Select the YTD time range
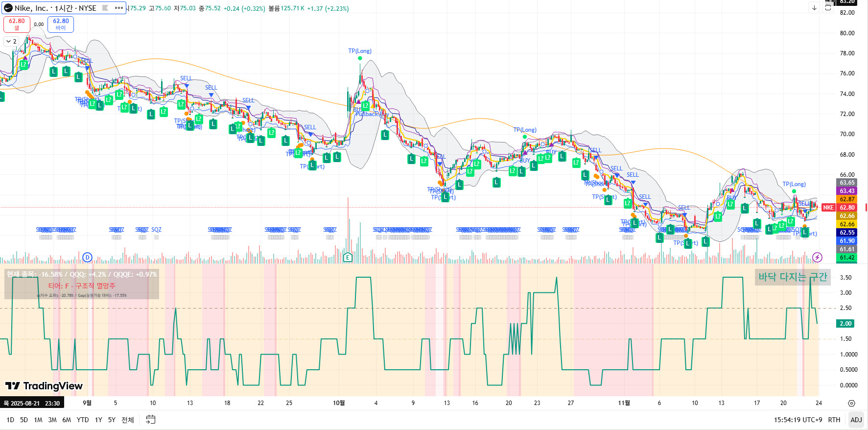 (83, 420)
